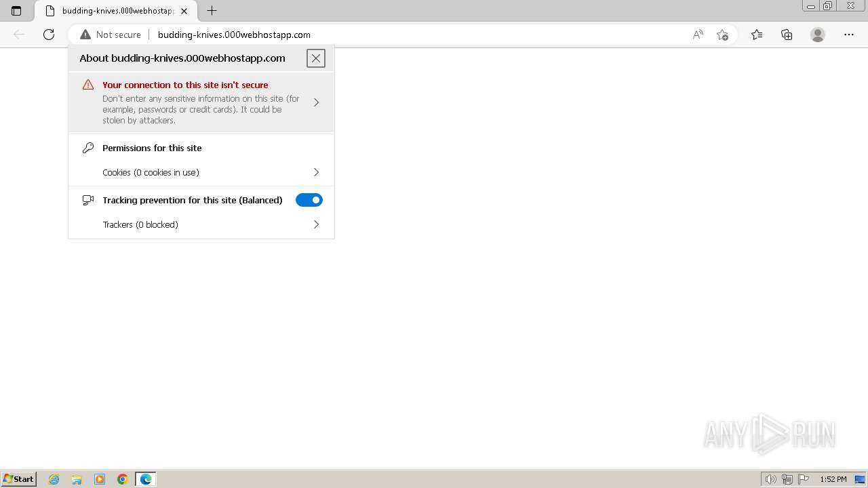Launch Google Chrome from taskbar
This screenshot has width=868, height=488.
point(123,479)
